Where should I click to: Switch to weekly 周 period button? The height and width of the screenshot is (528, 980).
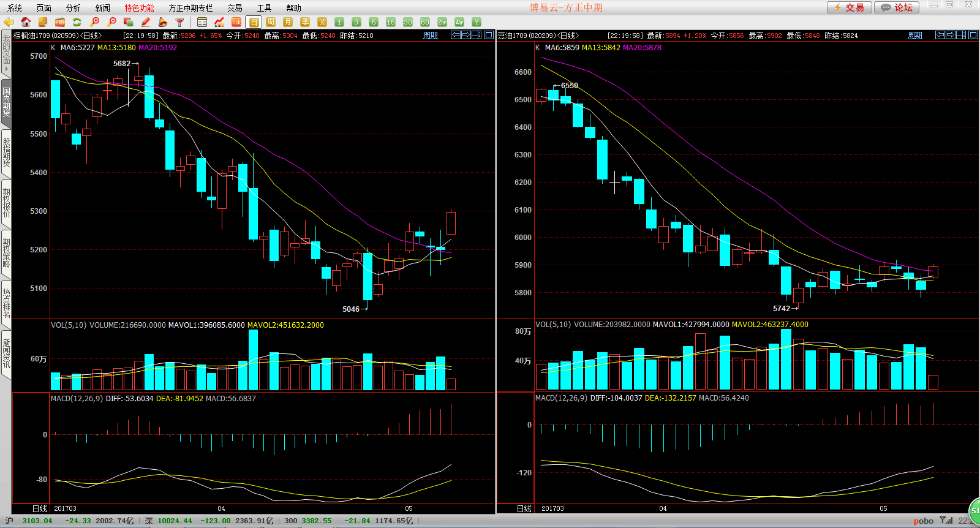click(271, 22)
